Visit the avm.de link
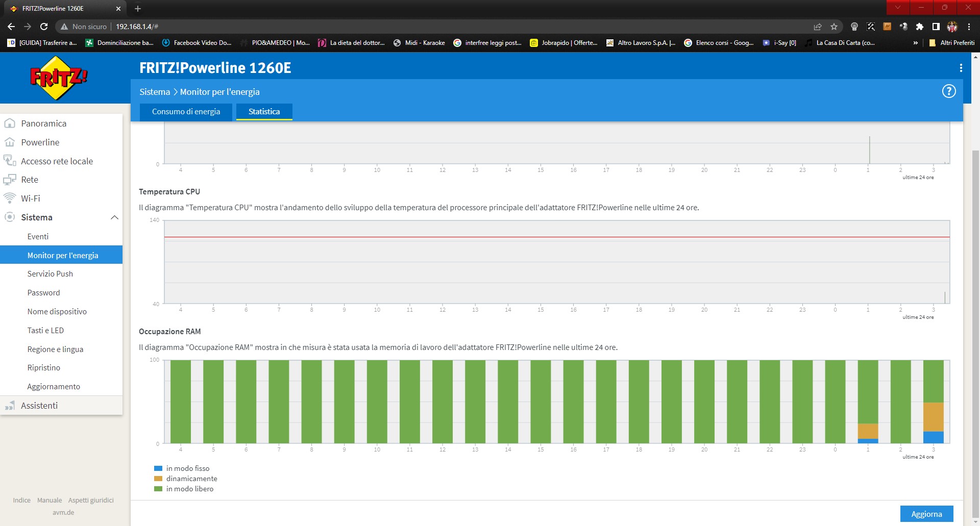The height and width of the screenshot is (526, 980). point(63,513)
